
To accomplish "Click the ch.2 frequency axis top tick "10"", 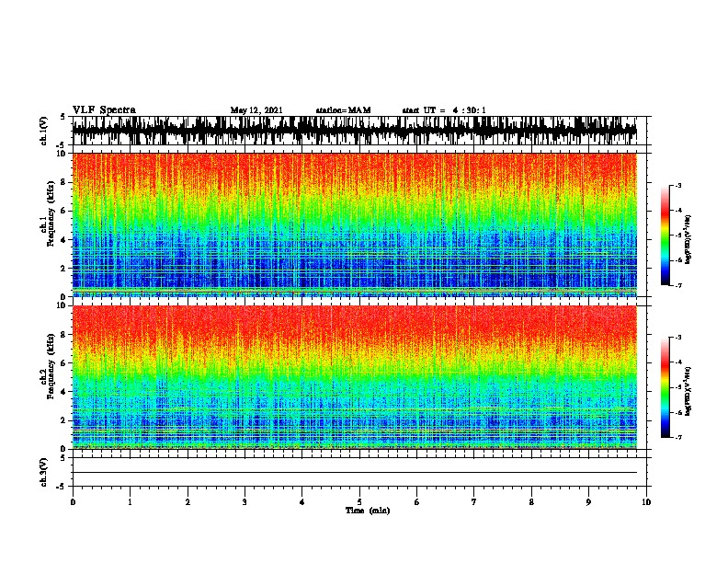I will pyautogui.click(x=62, y=305).
